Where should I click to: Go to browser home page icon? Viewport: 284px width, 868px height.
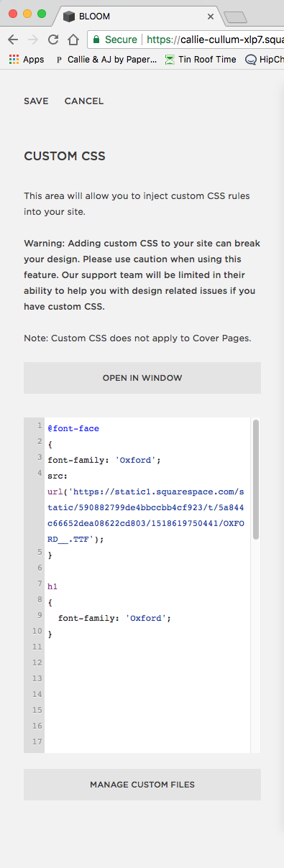coord(73,40)
